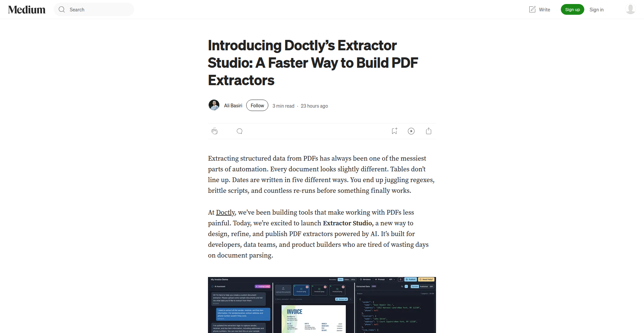The height and width of the screenshot is (333, 644).
Task: Share this article via share icon
Action: 429,131
